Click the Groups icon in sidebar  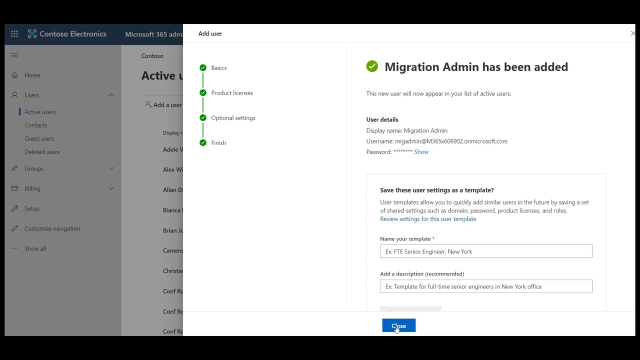(15, 168)
